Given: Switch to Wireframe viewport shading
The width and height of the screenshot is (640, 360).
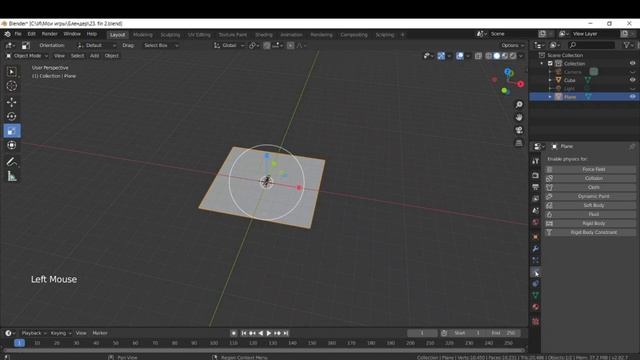Looking at the screenshot, I should [x=489, y=56].
